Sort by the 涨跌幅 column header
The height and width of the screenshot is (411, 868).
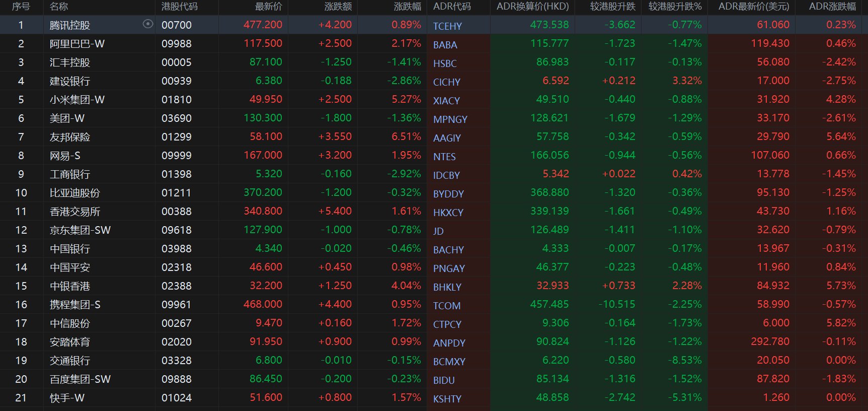coord(408,7)
